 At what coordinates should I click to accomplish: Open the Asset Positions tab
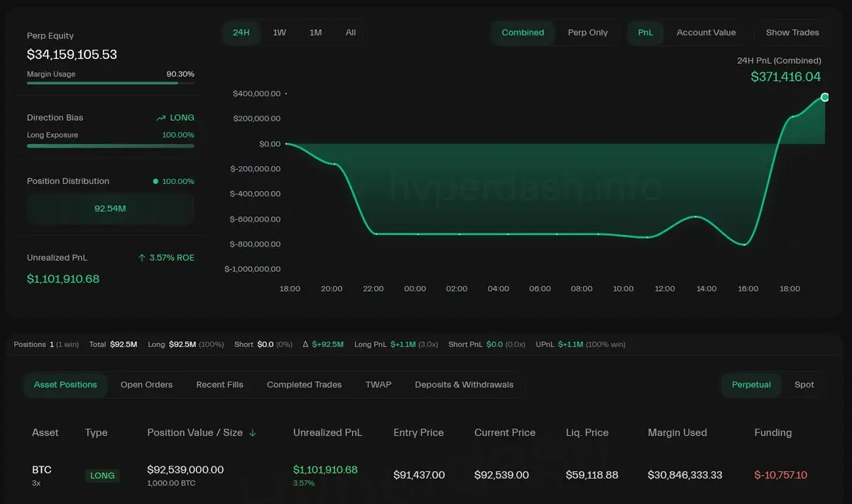[65, 385]
